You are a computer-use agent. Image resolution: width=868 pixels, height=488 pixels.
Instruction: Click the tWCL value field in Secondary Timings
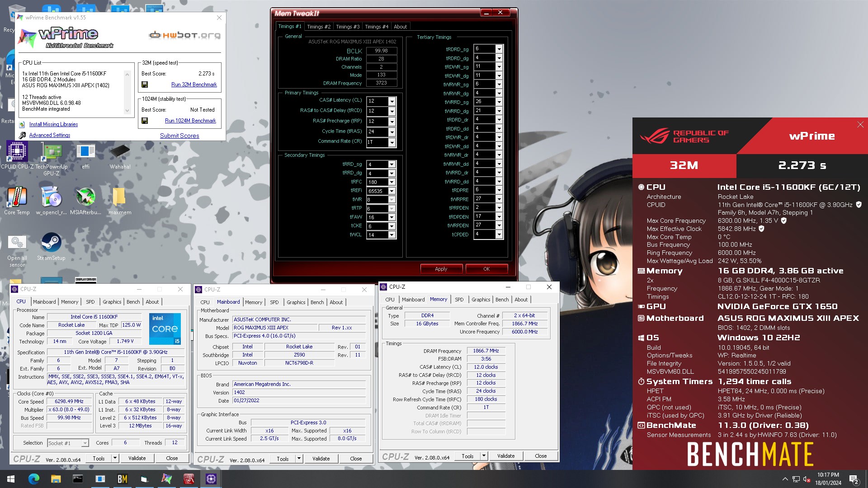pos(377,235)
